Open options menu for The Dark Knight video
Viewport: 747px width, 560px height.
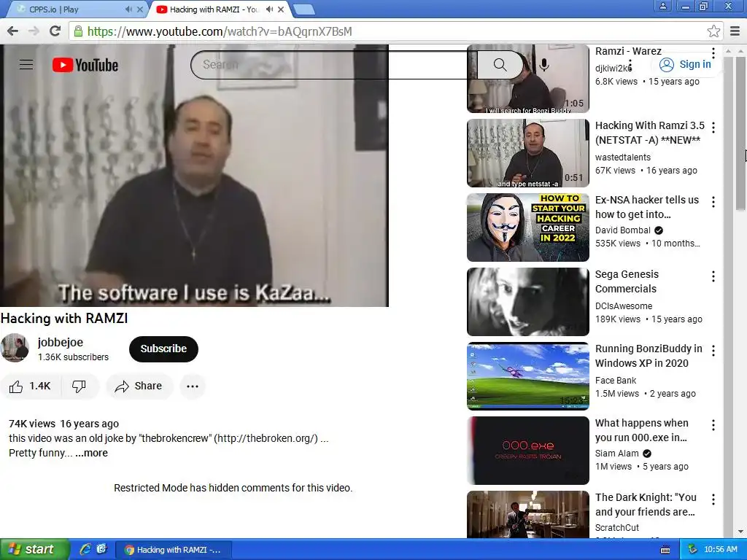click(x=713, y=499)
